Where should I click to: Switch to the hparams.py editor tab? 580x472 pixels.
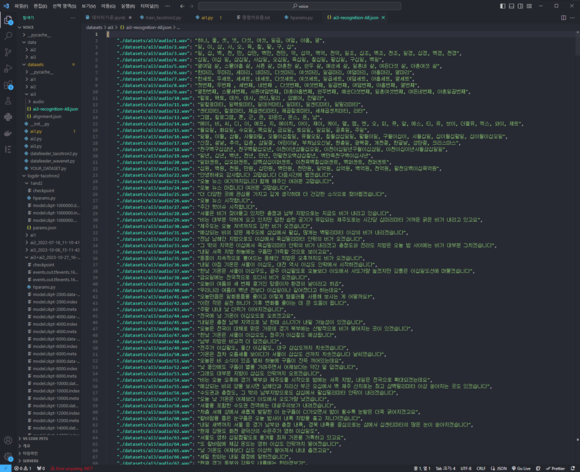(301, 17)
